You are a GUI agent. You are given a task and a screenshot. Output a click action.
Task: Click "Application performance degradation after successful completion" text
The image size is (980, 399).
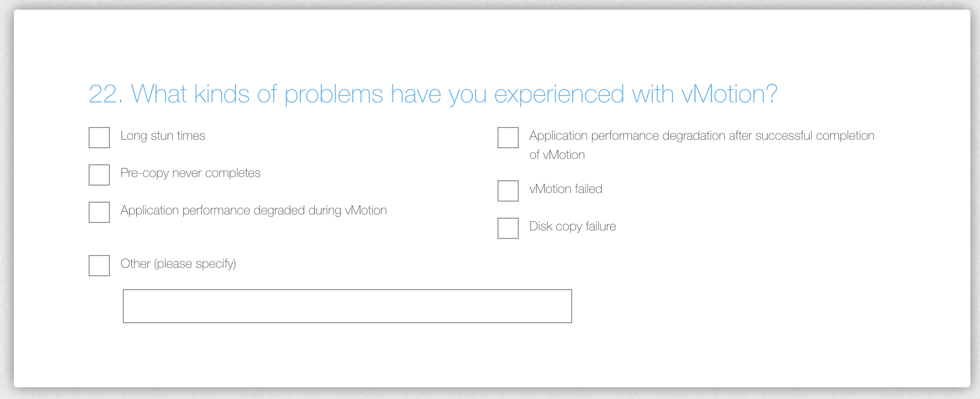701,136
